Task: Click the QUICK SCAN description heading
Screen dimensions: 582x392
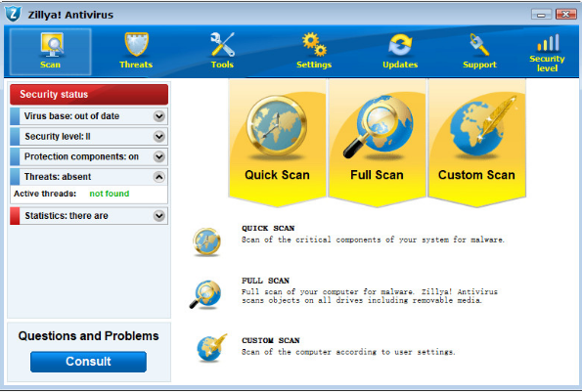Action: [268, 228]
